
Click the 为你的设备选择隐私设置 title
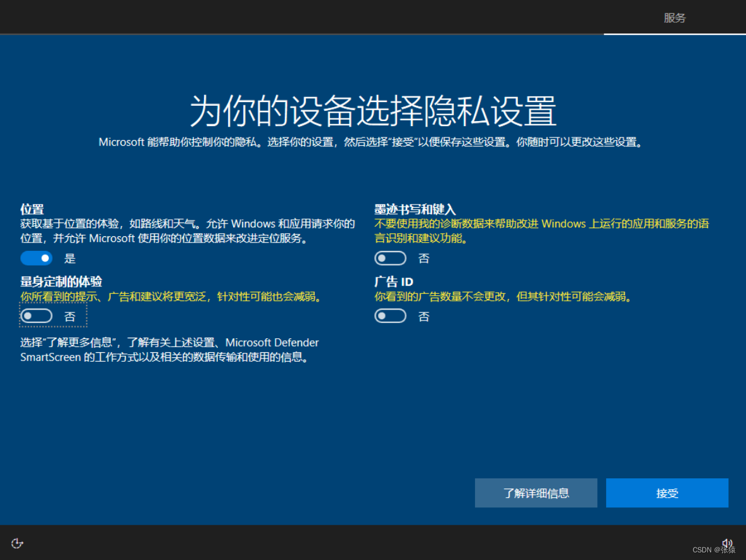click(x=373, y=111)
